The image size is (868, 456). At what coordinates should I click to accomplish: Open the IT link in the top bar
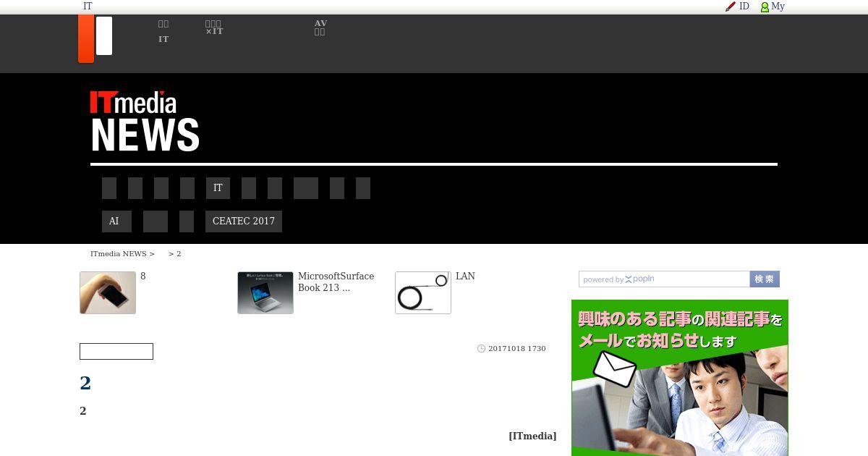click(88, 7)
